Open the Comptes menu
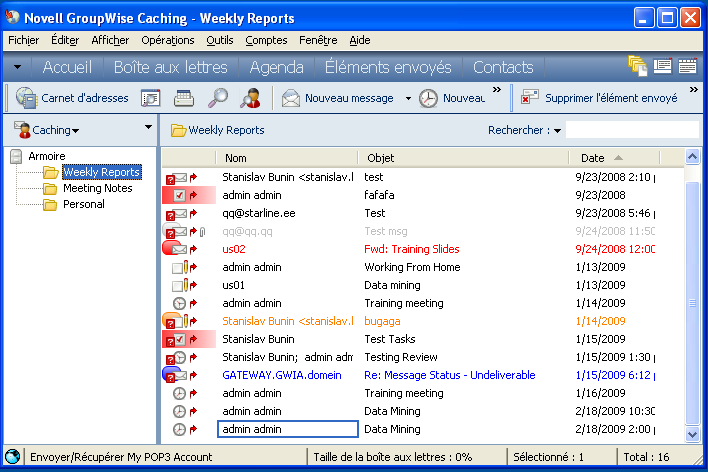This screenshot has width=708, height=472. [x=266, y=40]
